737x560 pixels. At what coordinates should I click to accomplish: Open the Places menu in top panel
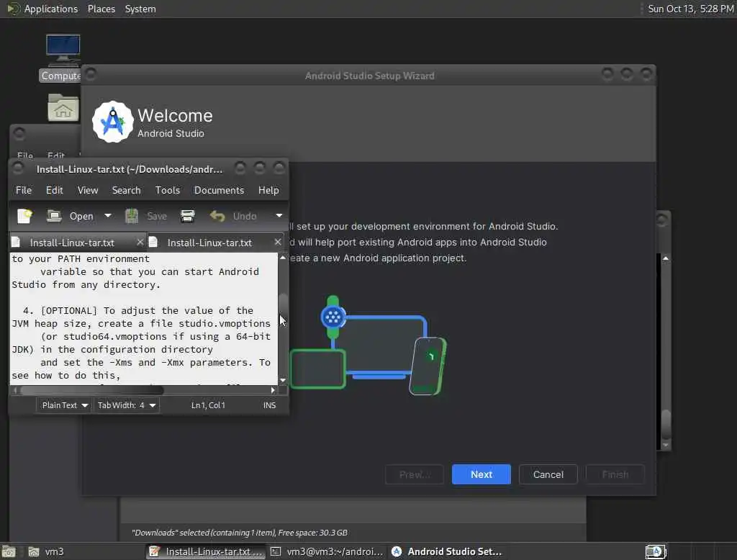click(101, 9)
